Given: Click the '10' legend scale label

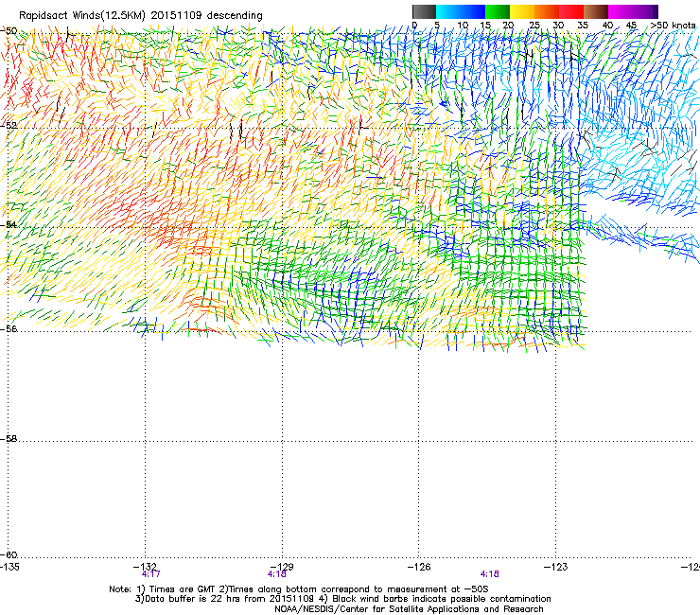Looking at the screenshot, I should tap(463, 25).
